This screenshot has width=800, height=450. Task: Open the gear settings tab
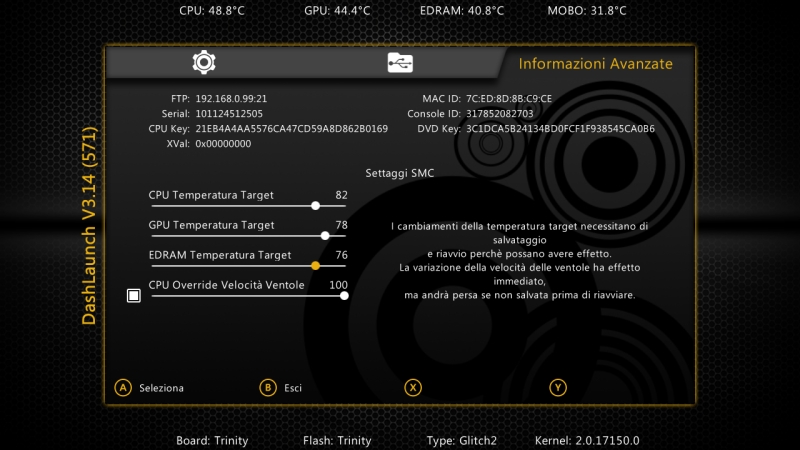pos(204,62)
